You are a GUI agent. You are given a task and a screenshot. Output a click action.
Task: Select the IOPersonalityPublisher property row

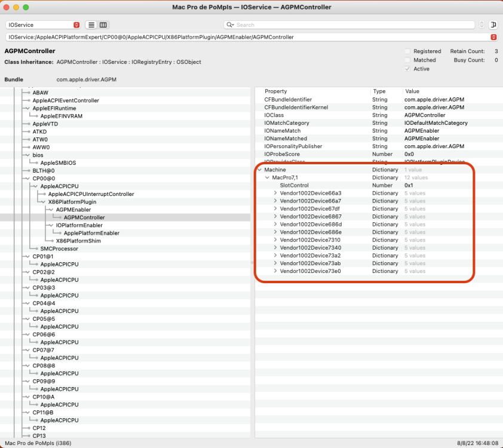(x=379, y=146)
